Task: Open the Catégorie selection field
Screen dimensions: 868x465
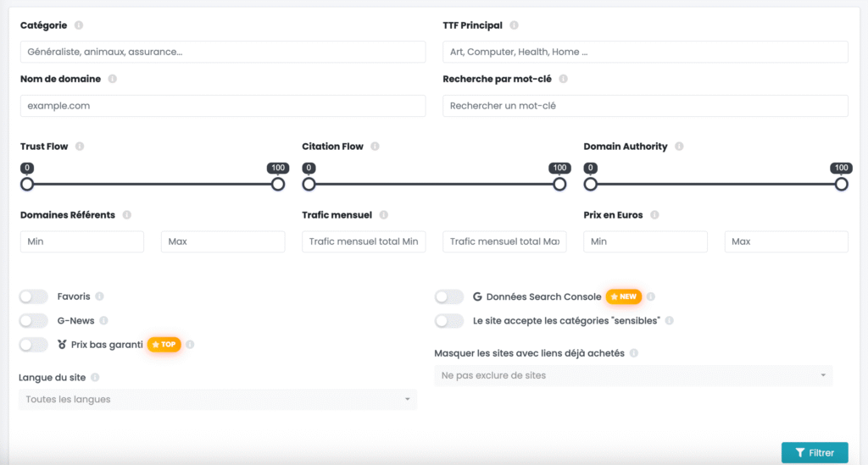Action: [x=223, y=52]
